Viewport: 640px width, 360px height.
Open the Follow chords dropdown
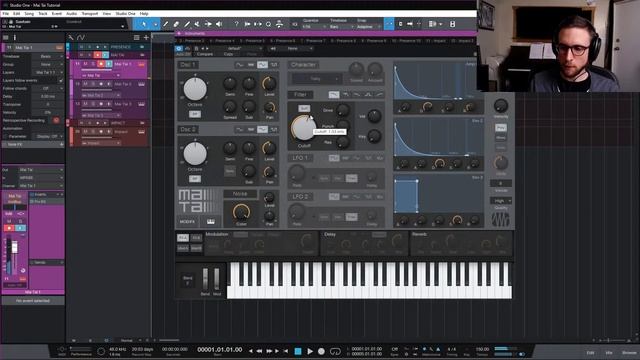[x=47, y=88]
